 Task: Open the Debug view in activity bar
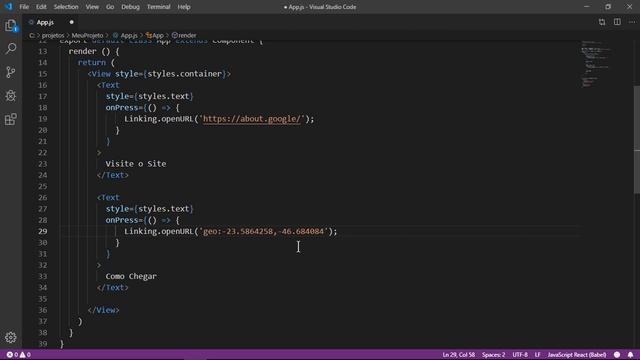coord(11,96)
